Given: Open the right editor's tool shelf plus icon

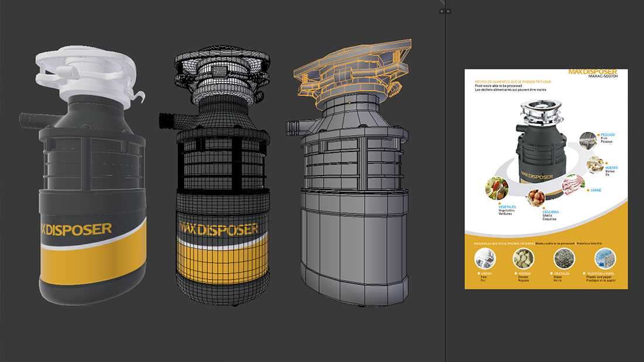Looking at the screenshot, I should 448,12.
